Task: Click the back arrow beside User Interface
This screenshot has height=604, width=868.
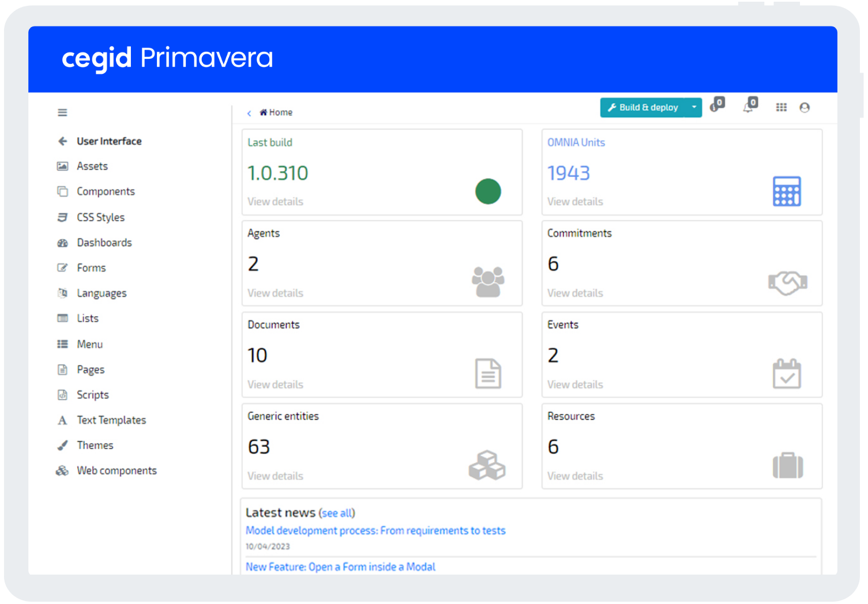Action: point(62,141)
